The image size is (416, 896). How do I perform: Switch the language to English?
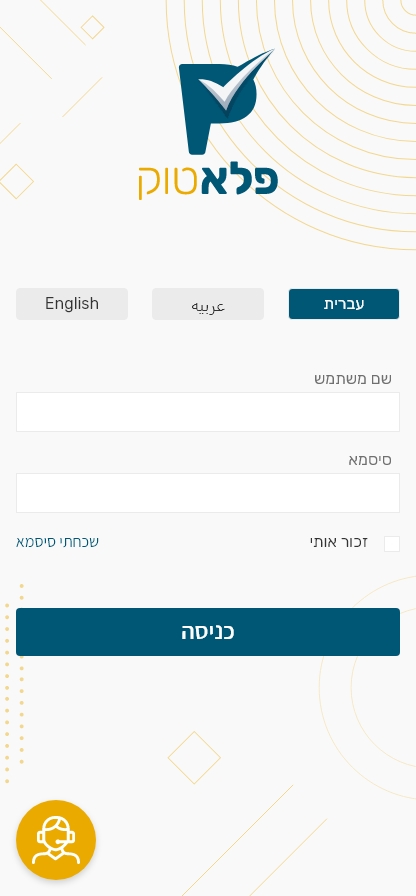point(72,304)
